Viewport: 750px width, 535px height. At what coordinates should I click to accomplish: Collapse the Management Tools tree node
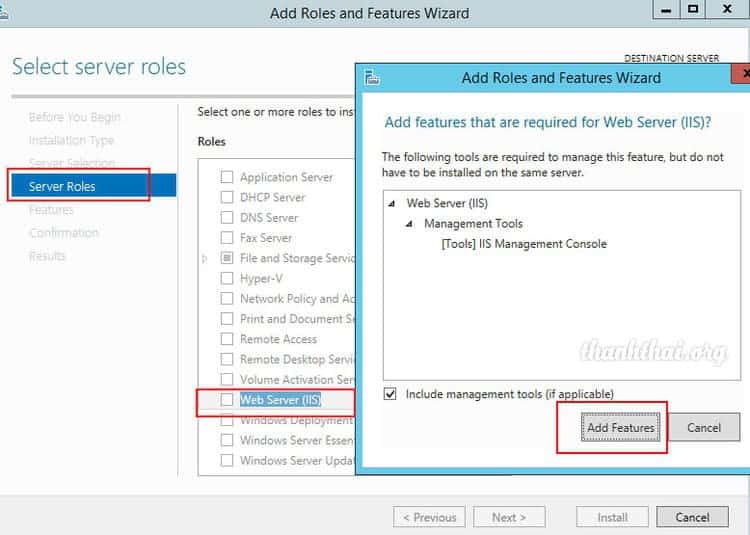coord(409,224)
